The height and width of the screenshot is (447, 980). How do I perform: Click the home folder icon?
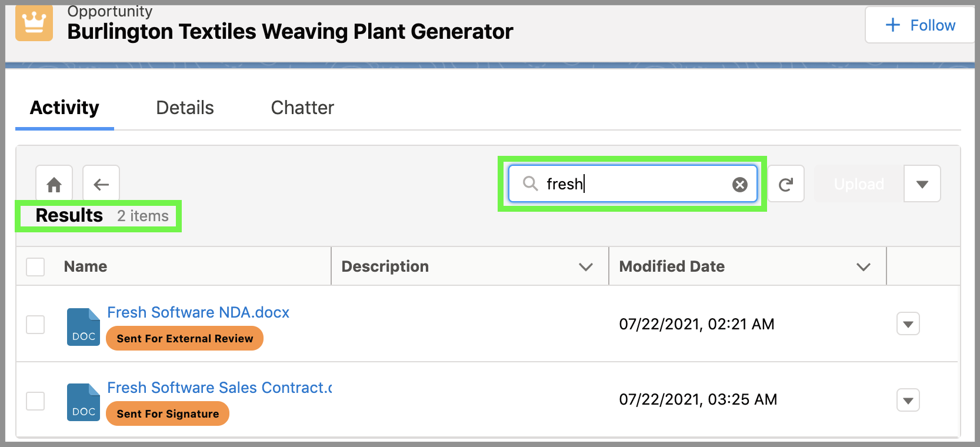point(54,185)
